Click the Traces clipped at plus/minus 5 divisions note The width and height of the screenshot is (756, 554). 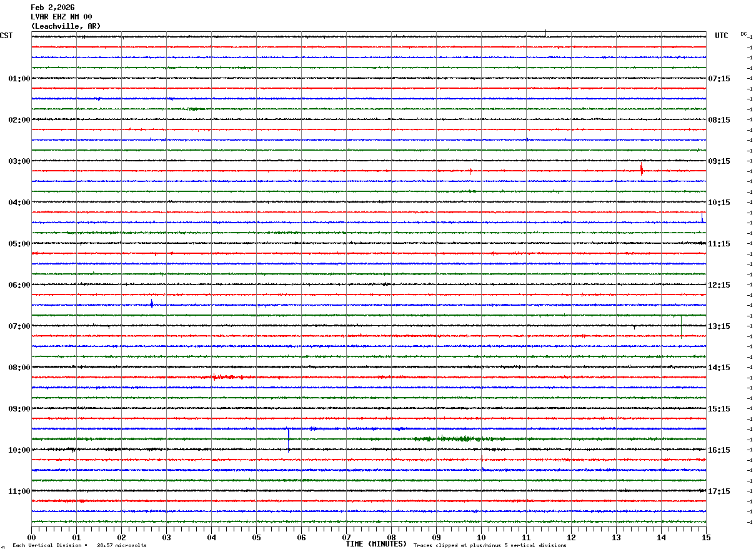point(490,546)
